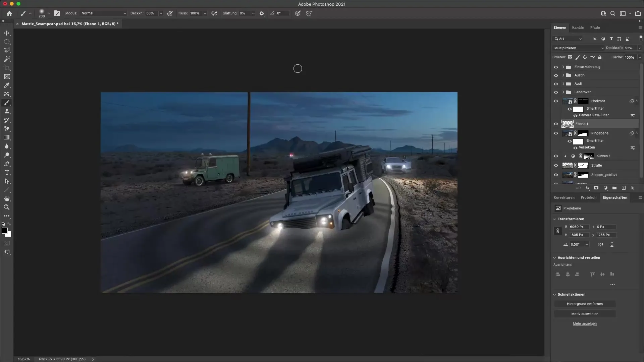644x362 pixels.
Task: Select the Straße layer
Action: (597, 165)
